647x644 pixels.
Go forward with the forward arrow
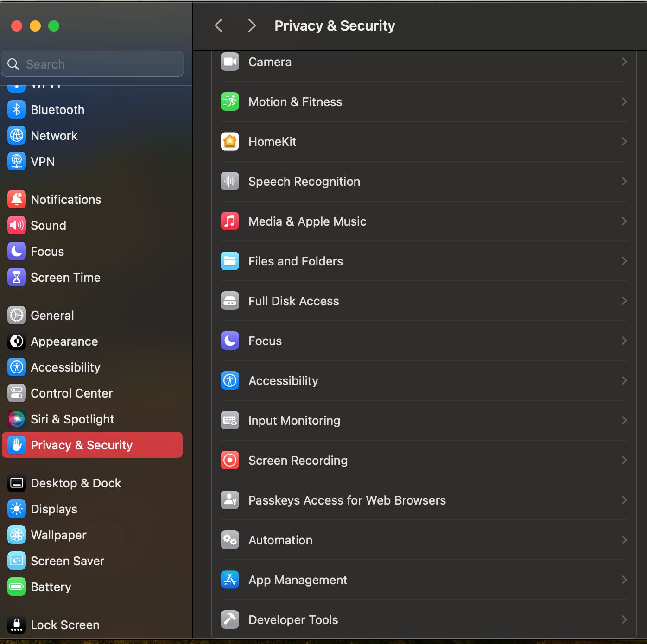point(252,25)
